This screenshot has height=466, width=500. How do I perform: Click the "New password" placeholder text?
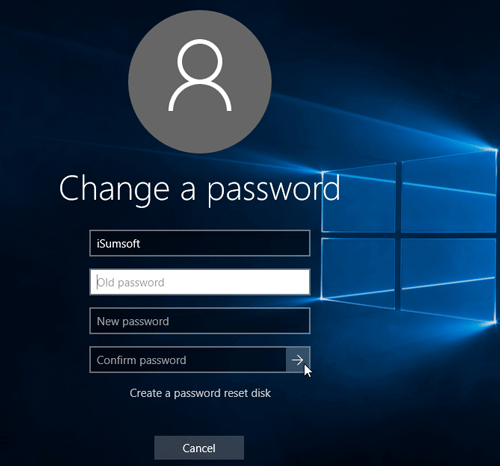pyautogui.click(x=133, y=321)
